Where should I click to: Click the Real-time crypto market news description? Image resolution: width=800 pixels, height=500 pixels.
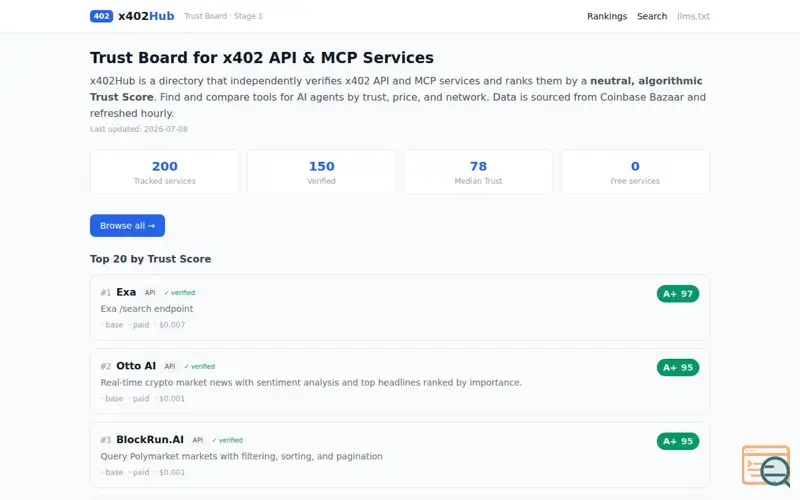pos(311,383)
